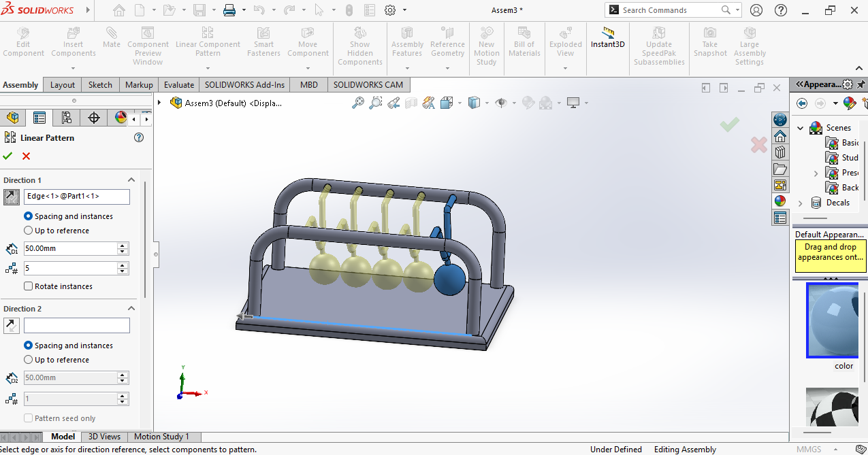Select Direction 1 Spacing and instances radio
This screenshot has height=455, width=868.
point(28,216)
